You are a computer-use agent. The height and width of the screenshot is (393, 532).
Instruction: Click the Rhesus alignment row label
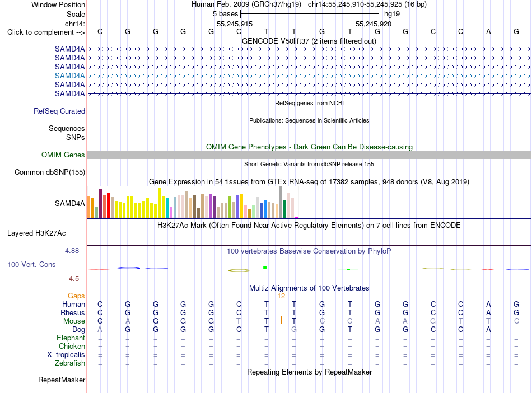pos(73,312)
